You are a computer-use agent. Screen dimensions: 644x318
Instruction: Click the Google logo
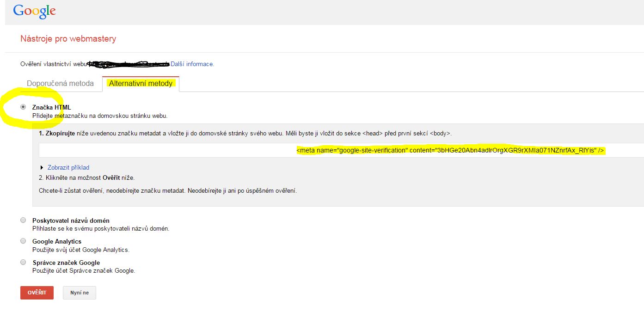pyautogui.click(x=35, y=11)
